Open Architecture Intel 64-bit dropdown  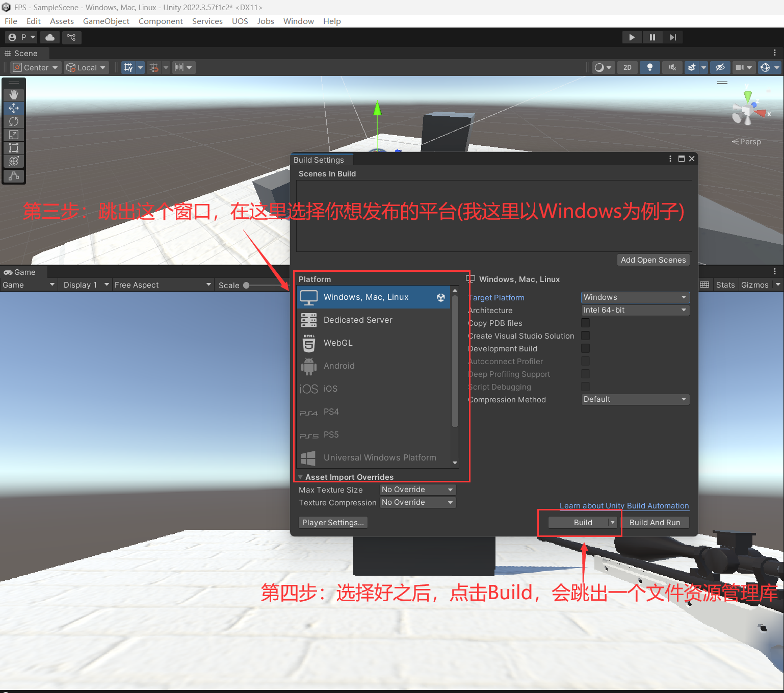click(x=635, y=310)
